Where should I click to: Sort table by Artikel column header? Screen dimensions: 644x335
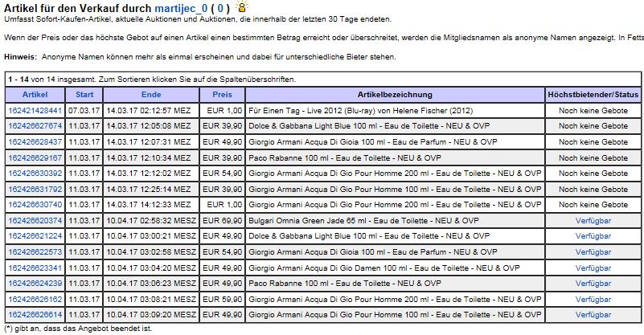pos(35,95)
